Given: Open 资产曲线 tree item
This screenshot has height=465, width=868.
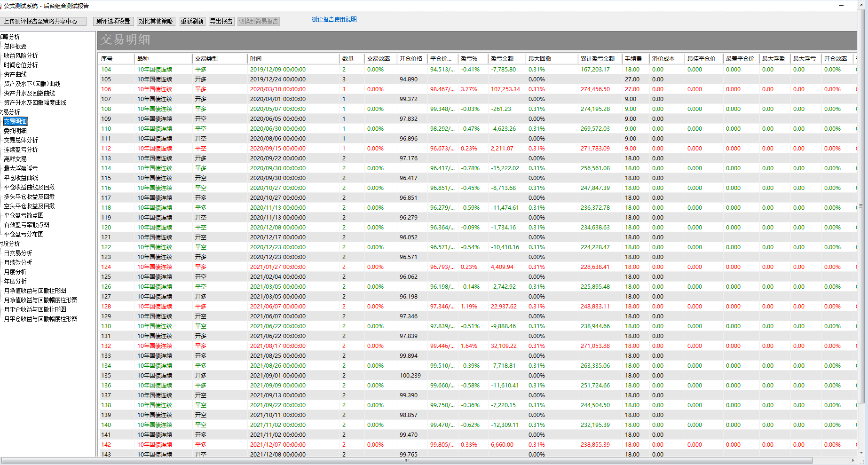Looking at the screenshot, I should point(15,74).
